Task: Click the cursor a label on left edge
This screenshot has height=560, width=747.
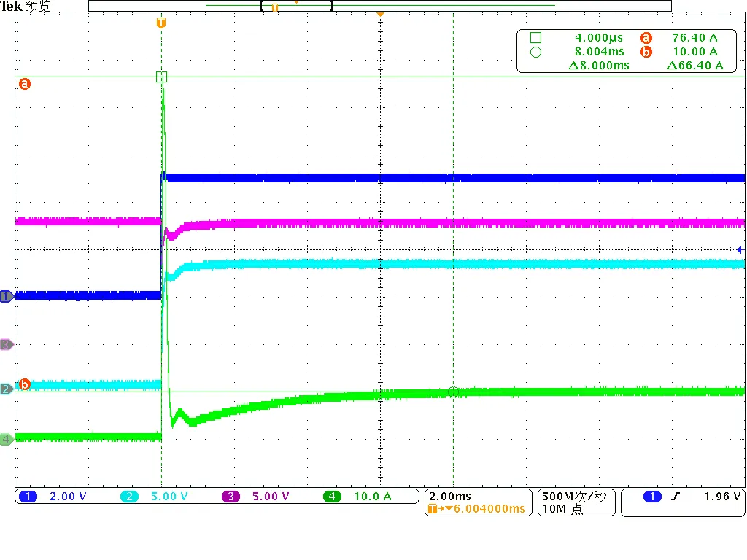Action: (24, 85)
